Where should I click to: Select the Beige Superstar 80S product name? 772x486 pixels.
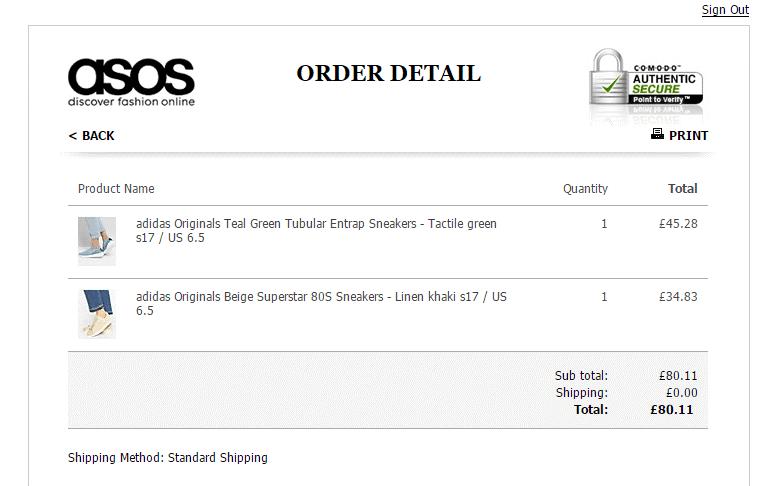(321, 304)
